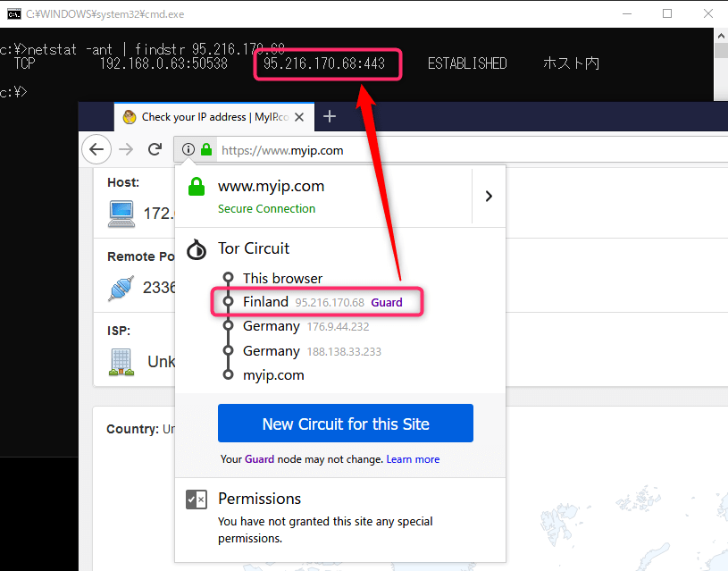Click the cmd.exe title bar icon
728x571 pixels.
(14, 14)
